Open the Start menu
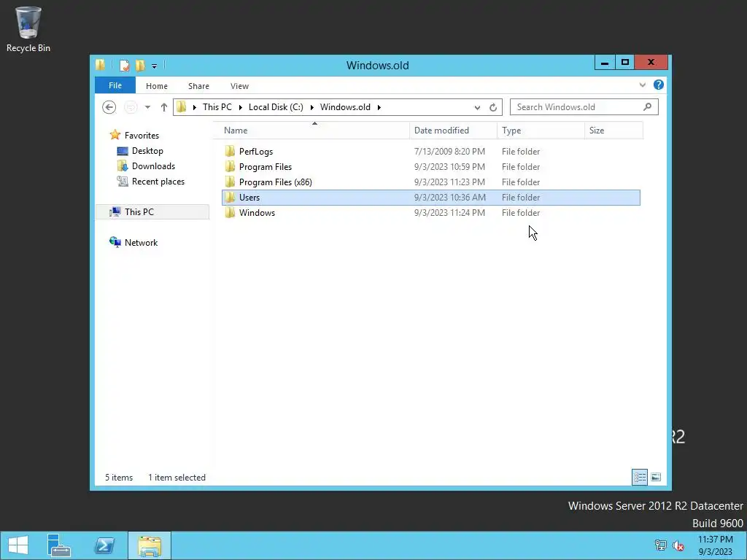 coord(18,545)
